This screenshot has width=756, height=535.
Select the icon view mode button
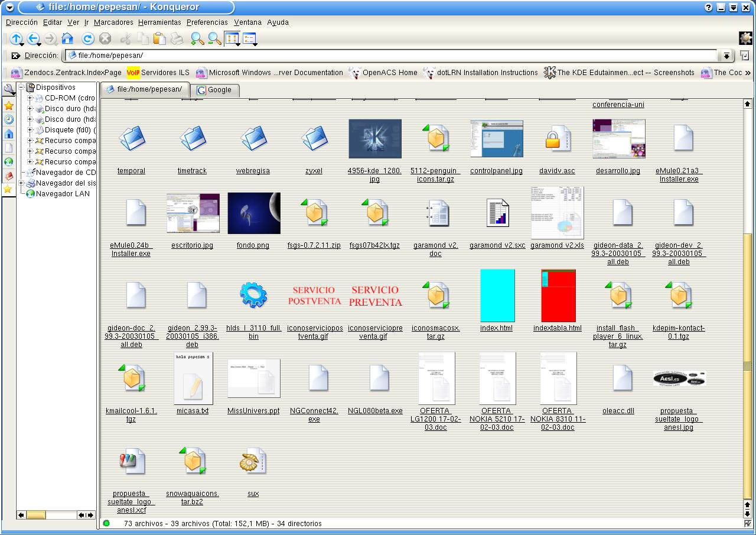232,39
